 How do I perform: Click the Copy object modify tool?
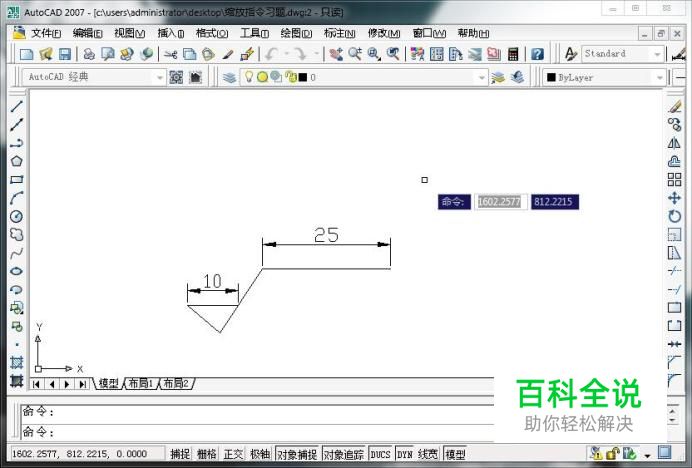tap(674, 125)
